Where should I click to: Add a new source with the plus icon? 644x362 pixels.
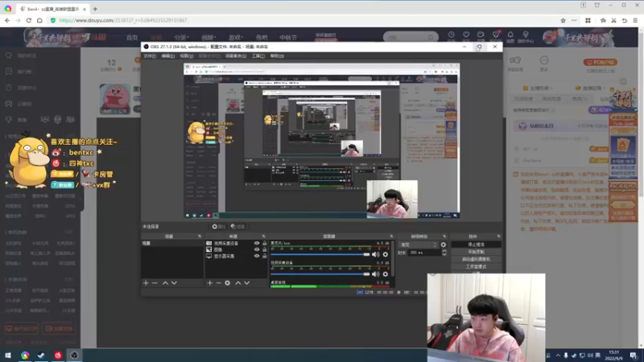(x=210, y=283)
